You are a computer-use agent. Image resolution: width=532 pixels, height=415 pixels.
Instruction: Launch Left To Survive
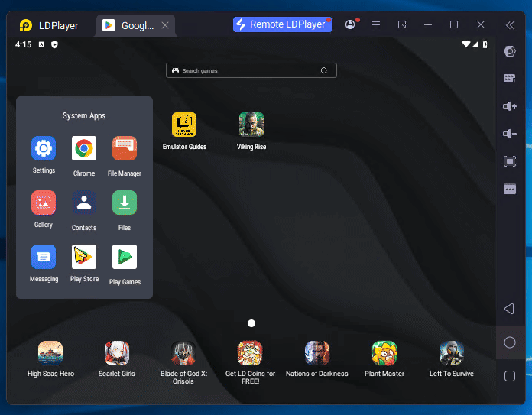click(452, 353)
